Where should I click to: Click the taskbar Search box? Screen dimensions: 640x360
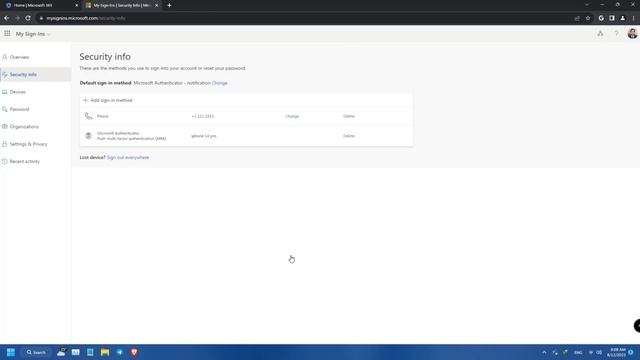point(36,352)
